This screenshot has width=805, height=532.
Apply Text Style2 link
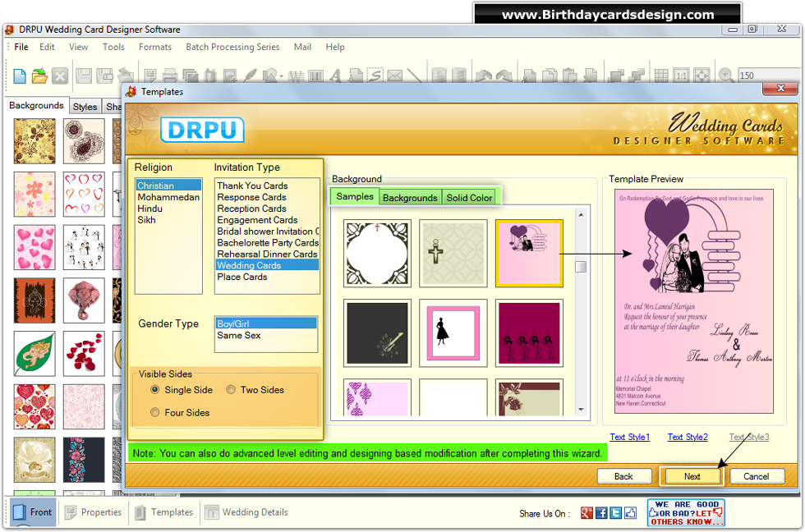tap(688, 437)
